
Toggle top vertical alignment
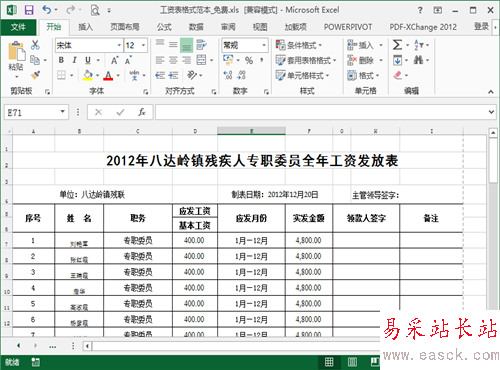click(x=160, y=43)
